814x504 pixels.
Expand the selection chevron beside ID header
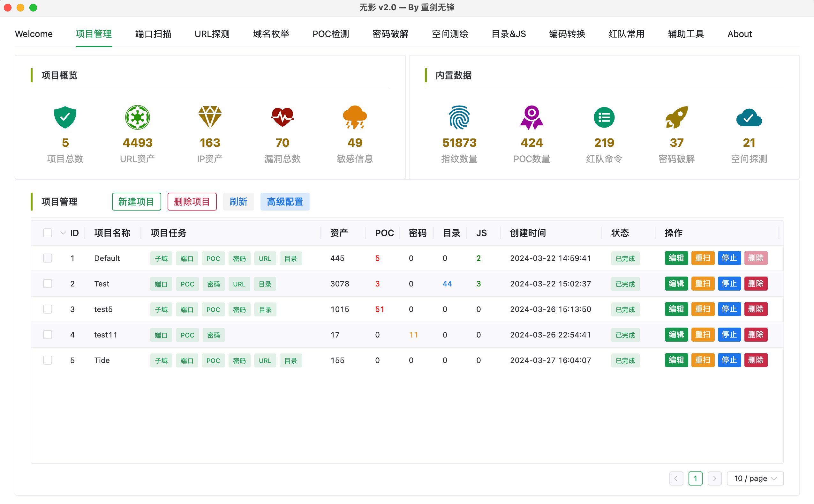pos(63,233)
